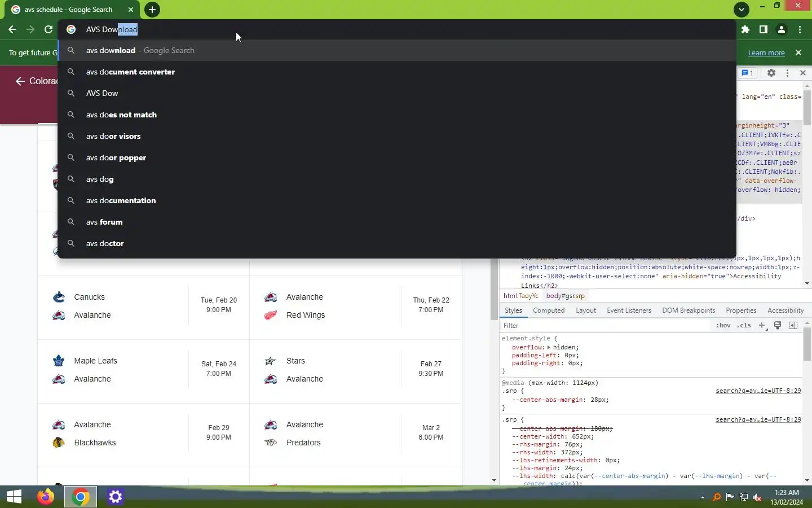Select 'avs door visors' suggestion
Viewport: 812px width, 508px height.
coord(397,136)
